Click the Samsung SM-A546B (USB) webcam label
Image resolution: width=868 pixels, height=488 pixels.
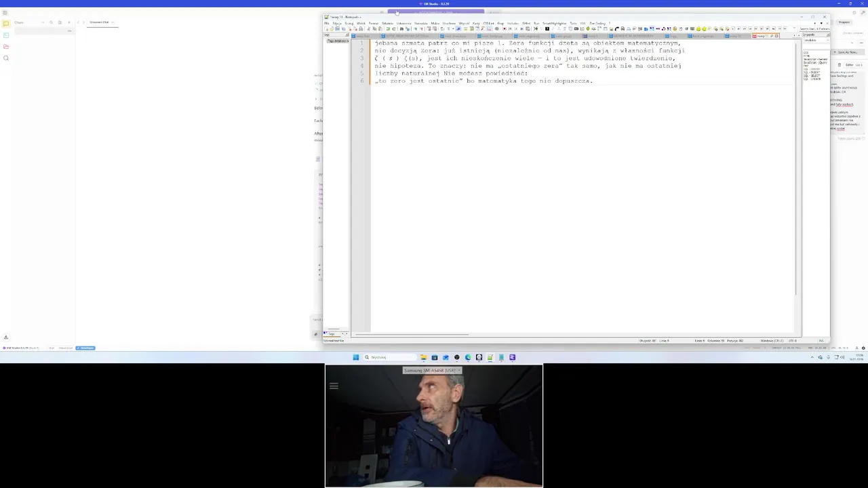pos(431,370)
